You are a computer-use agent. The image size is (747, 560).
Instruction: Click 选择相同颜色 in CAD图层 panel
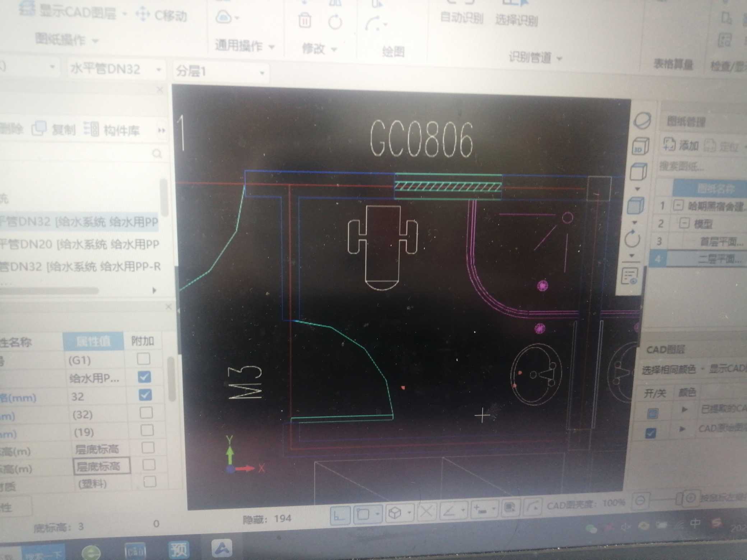coord(669,370)
